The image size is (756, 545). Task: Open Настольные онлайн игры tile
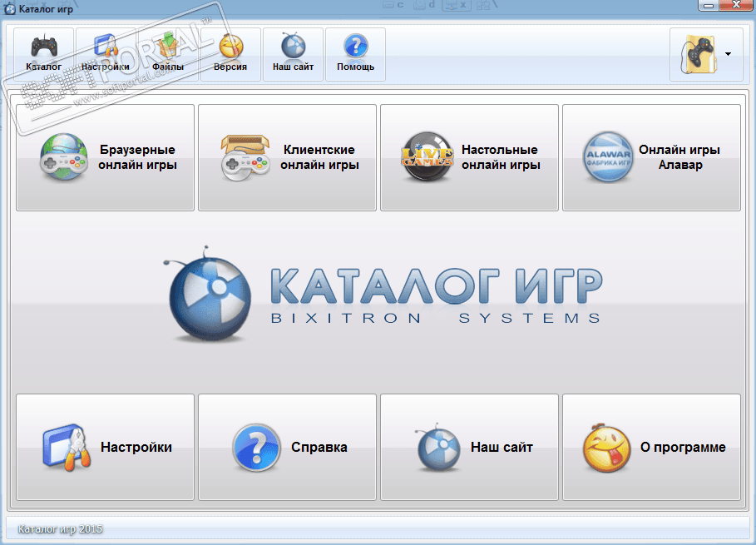[470, 158]
